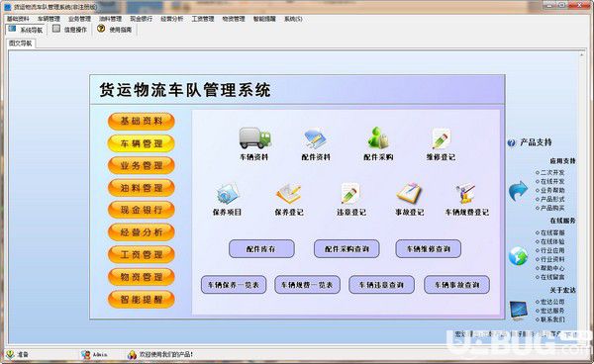Open the 车辆管理 menu
The height and width of the screenshot is (364, 594).
pos(49,19)
